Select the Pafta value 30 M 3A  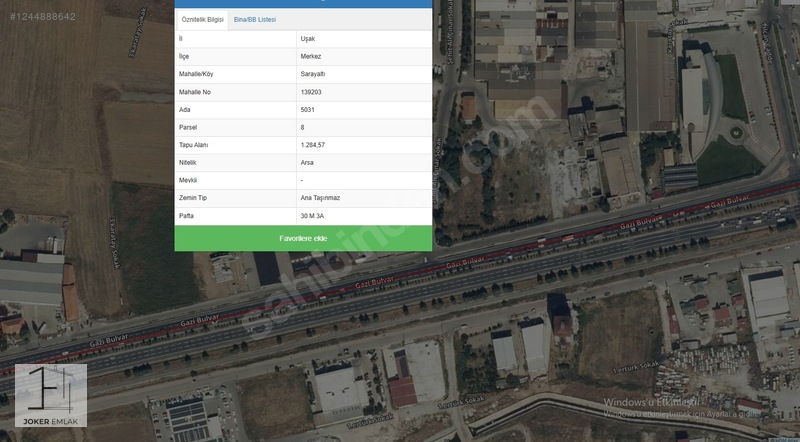312,216
